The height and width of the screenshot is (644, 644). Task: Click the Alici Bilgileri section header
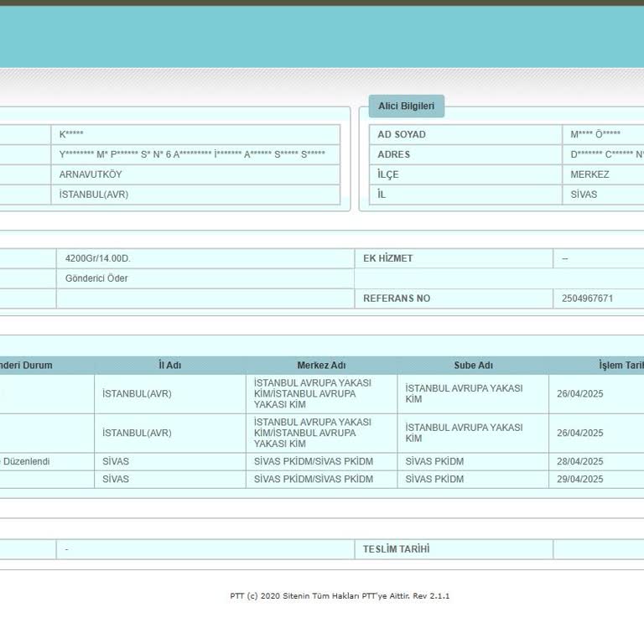pos(406,106)
